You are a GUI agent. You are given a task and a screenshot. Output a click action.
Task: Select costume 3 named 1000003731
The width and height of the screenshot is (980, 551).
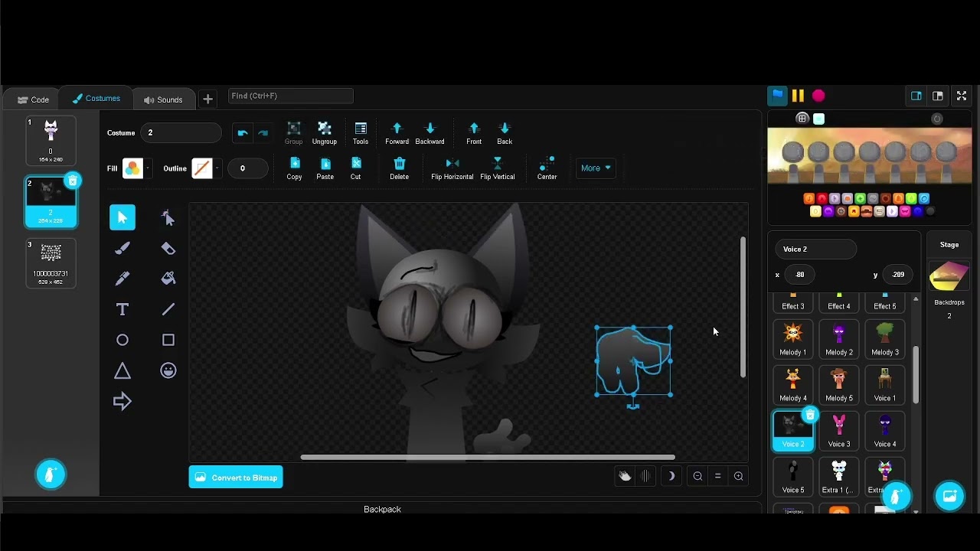[51, 262]
